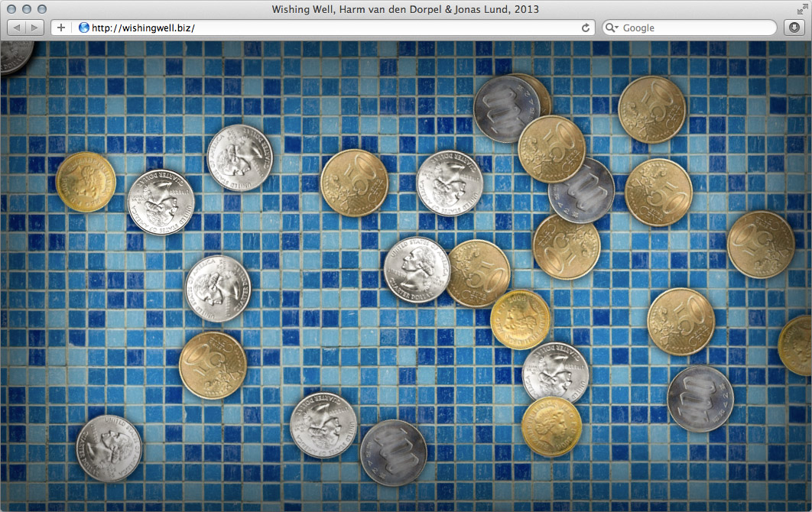Zoom the window using the green button
The image size is (812, 512).
click(42, 9)
